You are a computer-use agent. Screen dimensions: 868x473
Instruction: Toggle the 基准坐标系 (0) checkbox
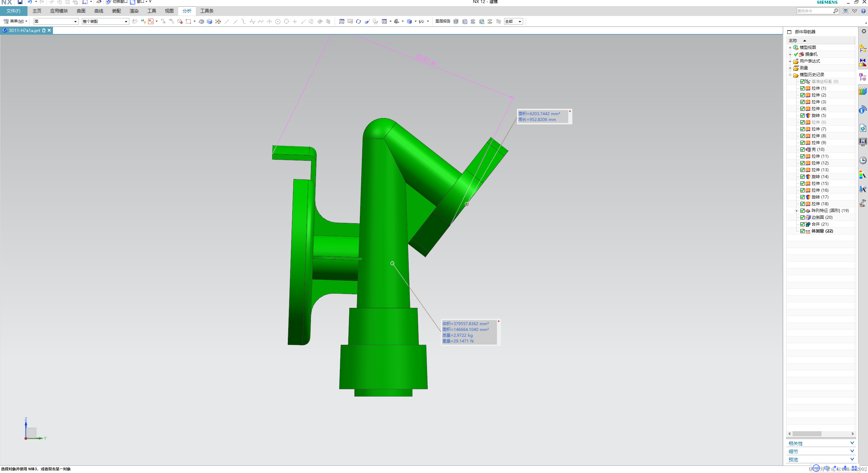coord(802,82)
